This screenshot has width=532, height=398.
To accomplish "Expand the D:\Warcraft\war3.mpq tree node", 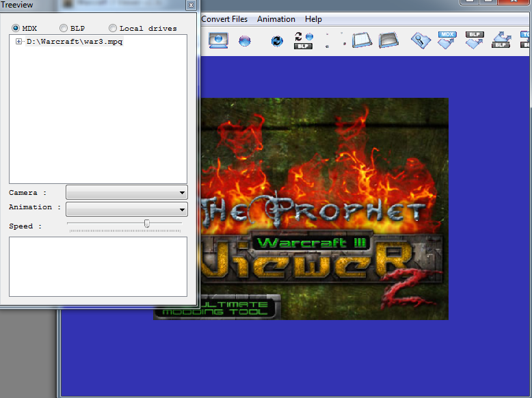I will tap(18, 42).
